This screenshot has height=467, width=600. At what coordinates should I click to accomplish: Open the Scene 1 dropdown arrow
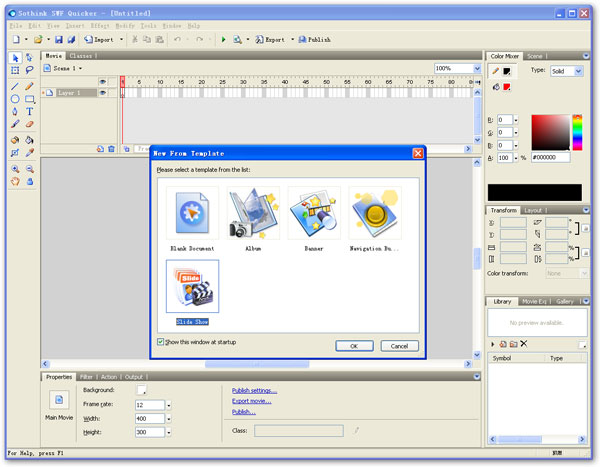tap(80, 69)
